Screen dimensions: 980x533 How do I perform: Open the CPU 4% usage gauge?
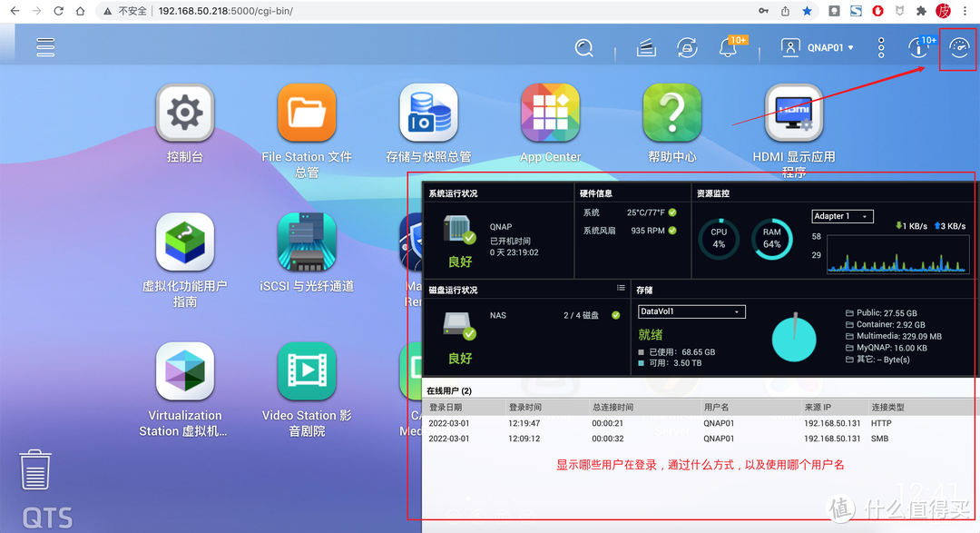coord(719,238)
